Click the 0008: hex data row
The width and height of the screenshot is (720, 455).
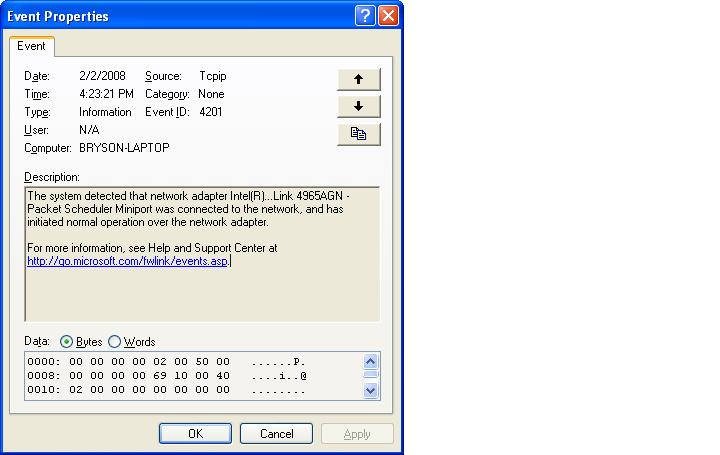pos(166,376)
